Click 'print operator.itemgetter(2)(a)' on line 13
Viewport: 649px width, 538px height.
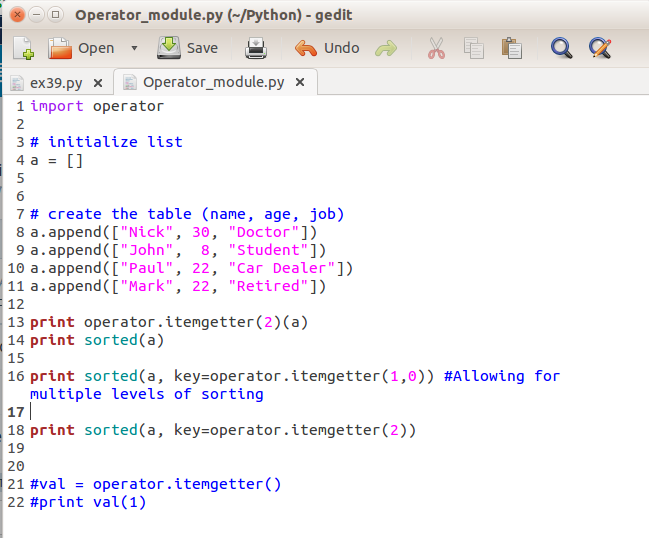(x=169, y=322)
